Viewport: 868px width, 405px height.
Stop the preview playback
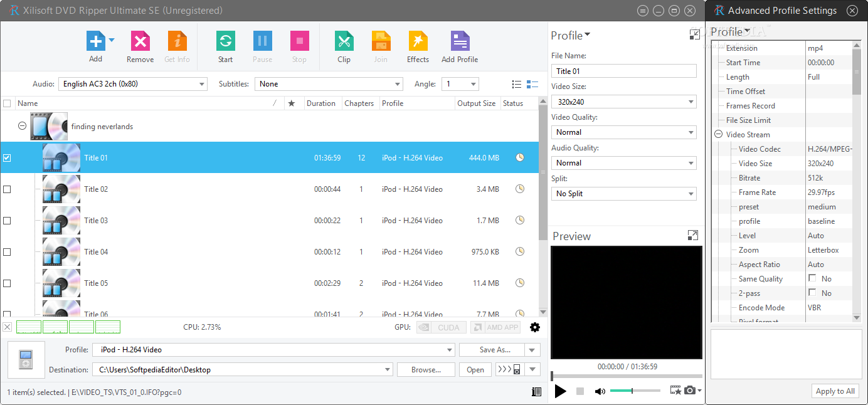[x=580, y=391]
